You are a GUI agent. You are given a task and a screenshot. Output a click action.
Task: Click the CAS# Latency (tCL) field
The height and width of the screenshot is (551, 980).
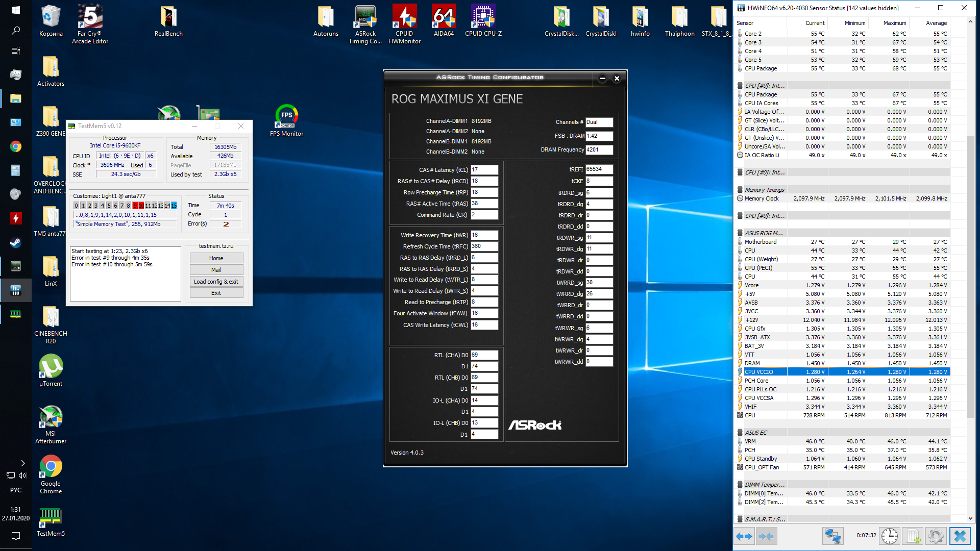tap(483, 170)
